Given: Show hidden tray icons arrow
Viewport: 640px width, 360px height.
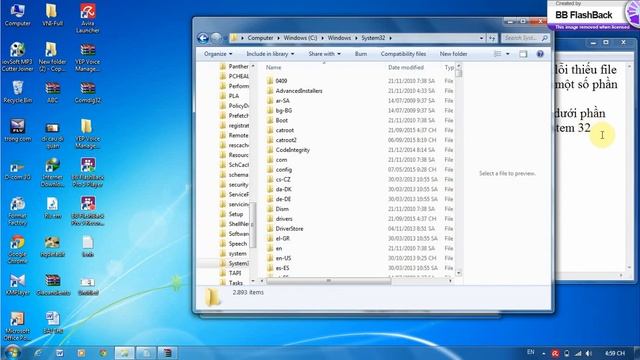Looking at the screenshot, I should [544, 353].
